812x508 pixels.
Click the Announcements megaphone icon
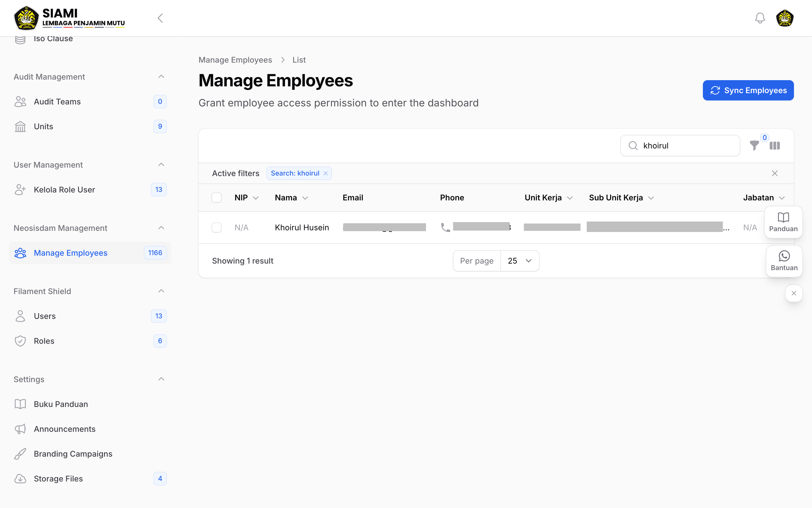tap(20, 429)
